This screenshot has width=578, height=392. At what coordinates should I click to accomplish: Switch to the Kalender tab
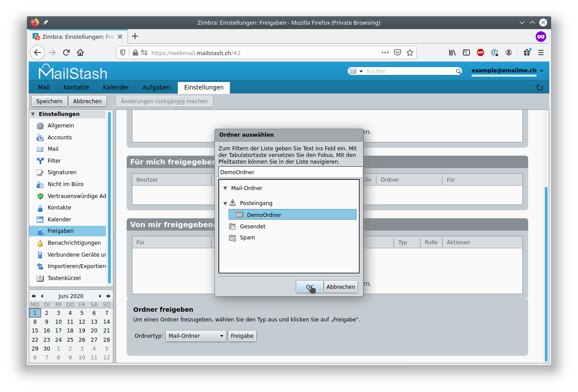(x=116, y=87)
